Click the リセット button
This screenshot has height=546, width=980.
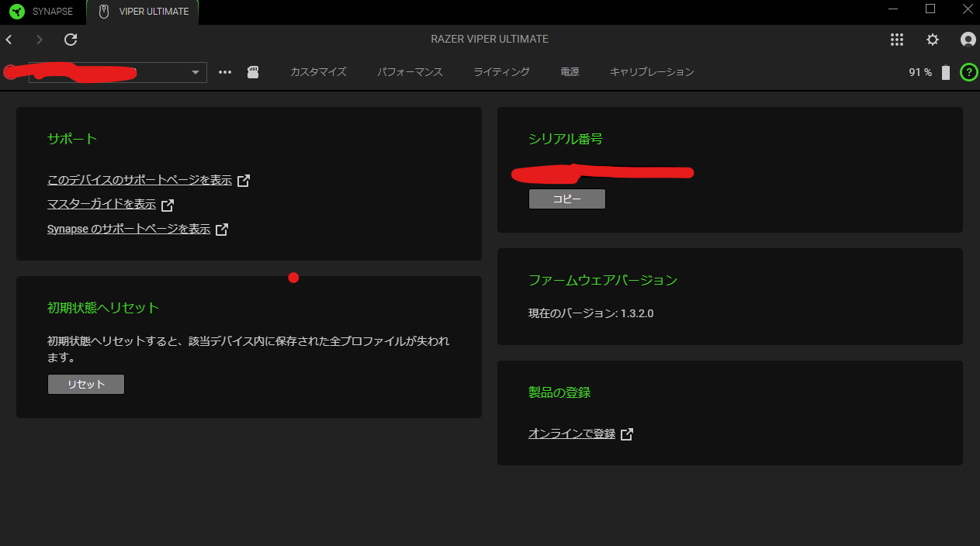coord(86,385)
